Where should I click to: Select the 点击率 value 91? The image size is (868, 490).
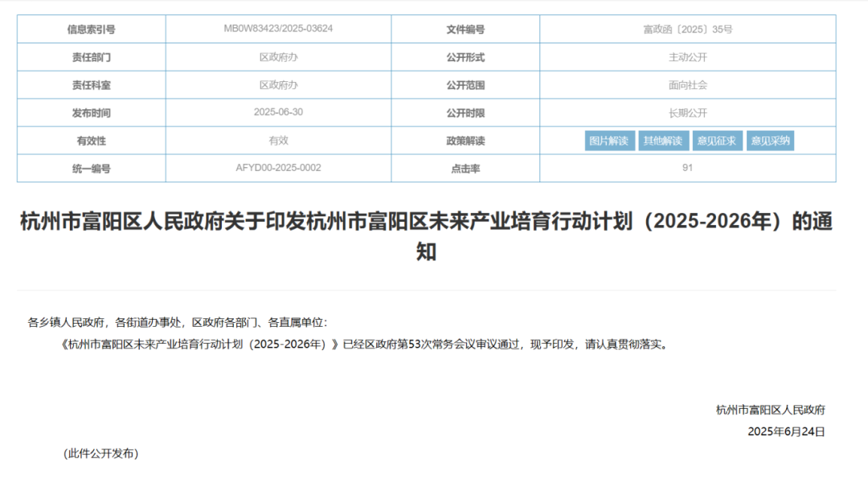point(687,168)
